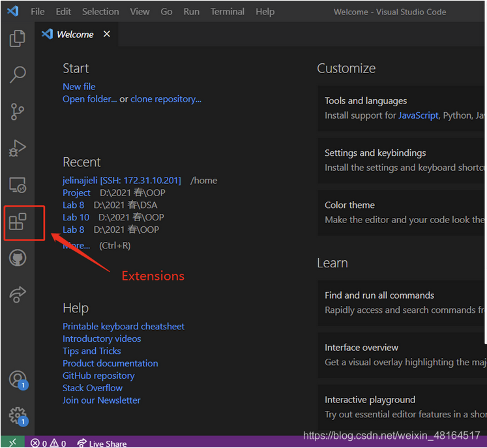Screen dimensions: 487x448
Task: Open recent jelinajieli SSH workspace
Action: tap(122, 181)
